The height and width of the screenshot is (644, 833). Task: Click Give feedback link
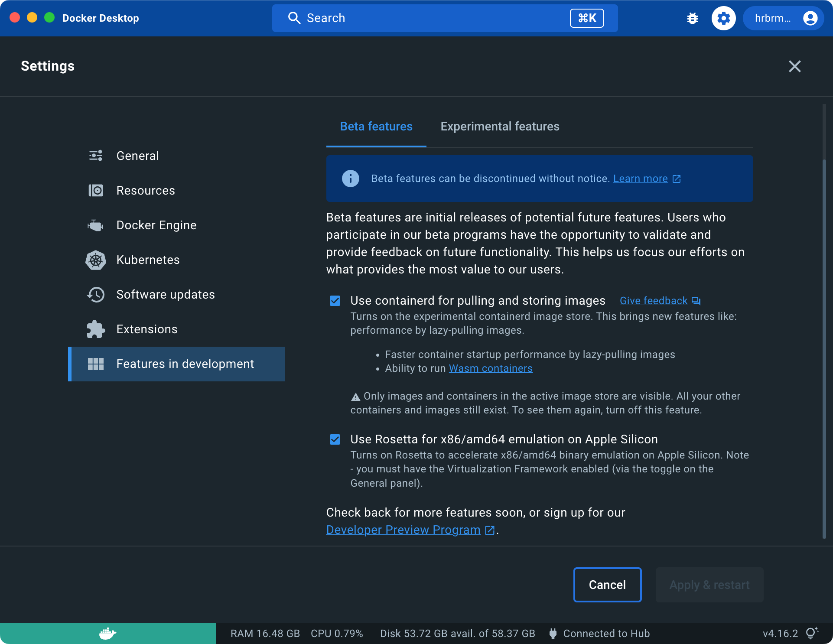pos(653,301)
